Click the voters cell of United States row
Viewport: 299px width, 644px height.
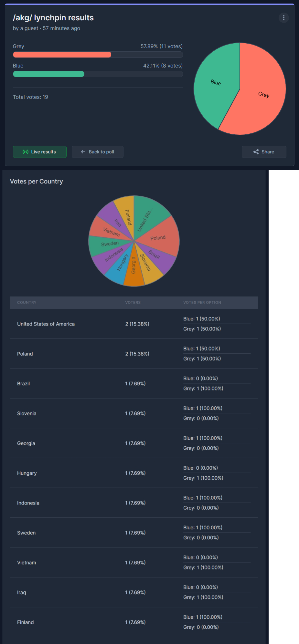pos(137,324)
